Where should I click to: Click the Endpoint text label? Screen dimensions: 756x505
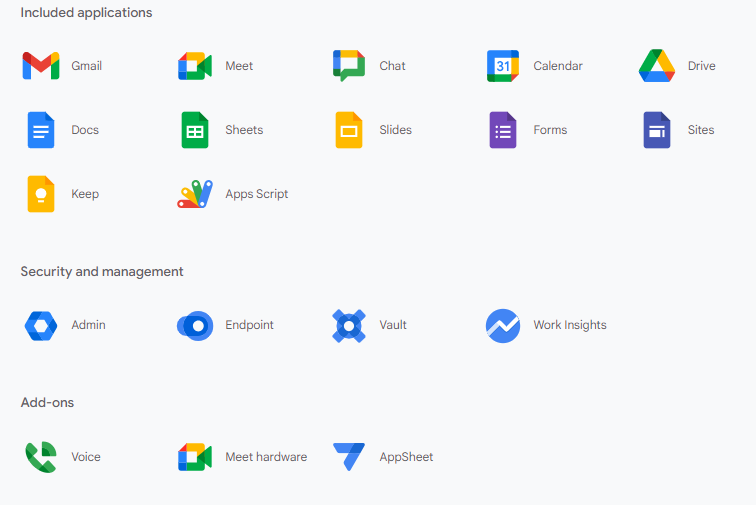[x=249, y=325]
